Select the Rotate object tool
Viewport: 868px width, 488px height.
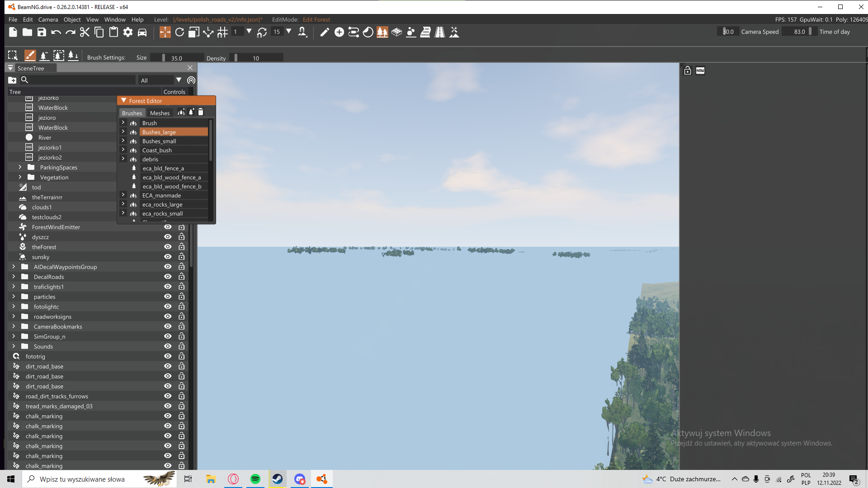pyautogui.click(x=179, y=32)
